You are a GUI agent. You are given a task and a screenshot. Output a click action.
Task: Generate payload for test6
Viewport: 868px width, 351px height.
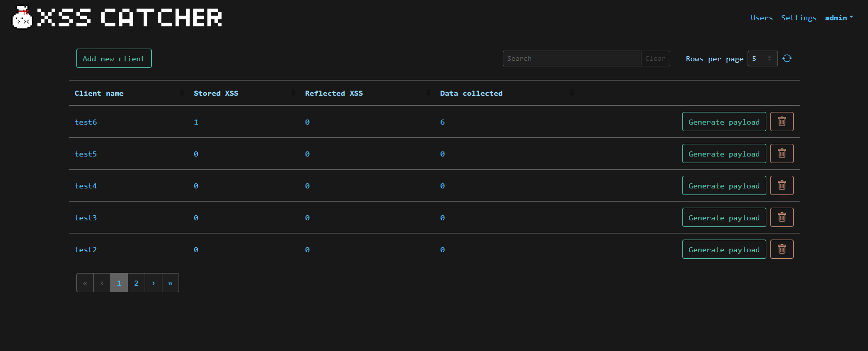pyautogui.click(x=724, y=122)
